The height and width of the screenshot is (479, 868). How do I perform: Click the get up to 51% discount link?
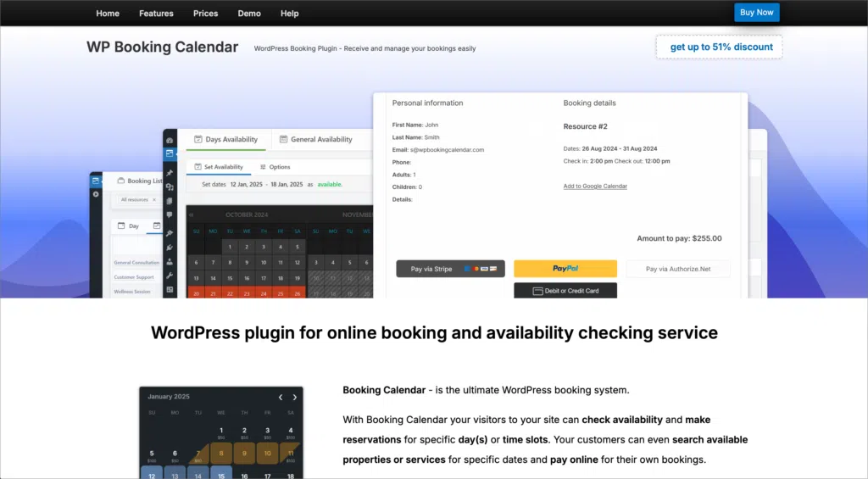tap(719, 47)
